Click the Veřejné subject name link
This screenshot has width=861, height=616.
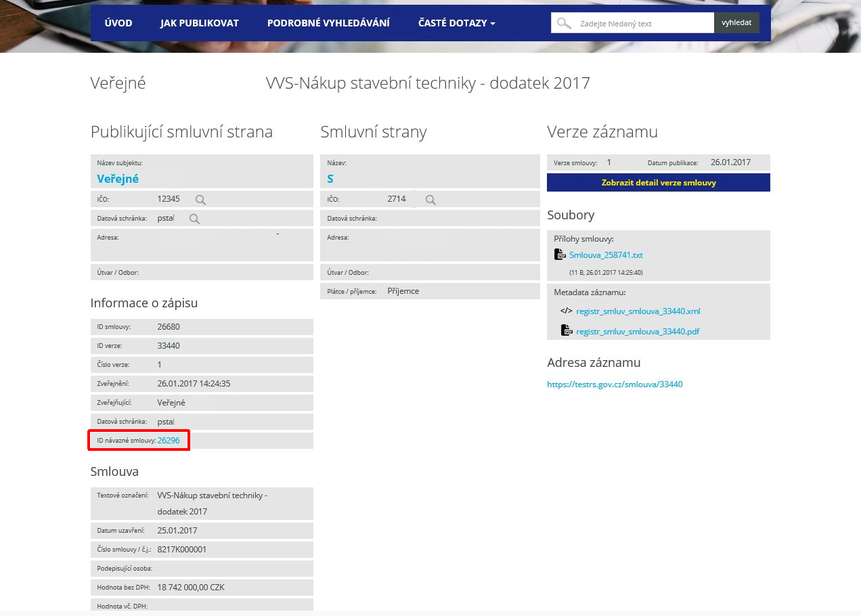tap(118, 179)
